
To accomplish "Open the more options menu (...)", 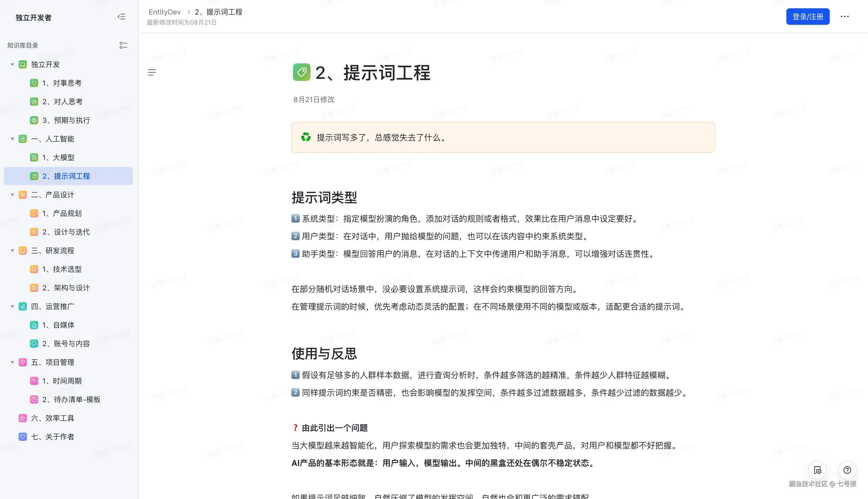I will click(x=845, y=17).
